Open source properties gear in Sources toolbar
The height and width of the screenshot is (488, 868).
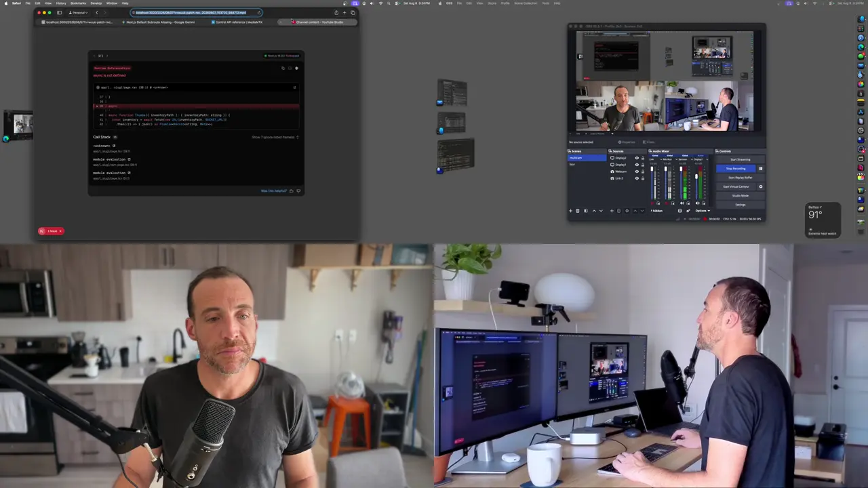click(x=627, y=211)
